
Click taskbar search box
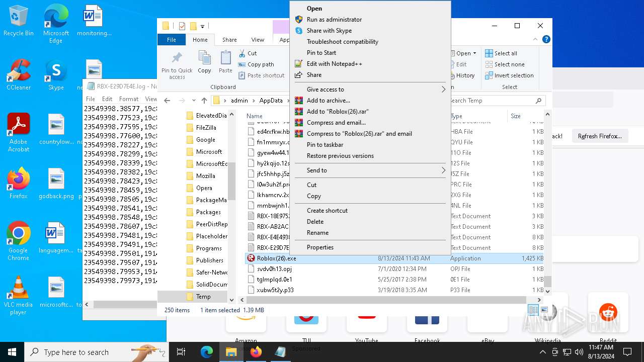tap(96, 352)
